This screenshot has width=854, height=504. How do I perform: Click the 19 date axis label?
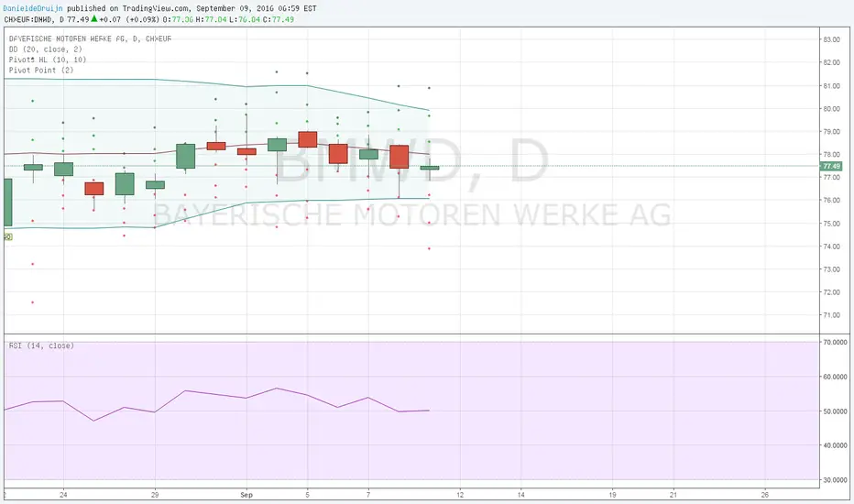click(x=613, y=495)
